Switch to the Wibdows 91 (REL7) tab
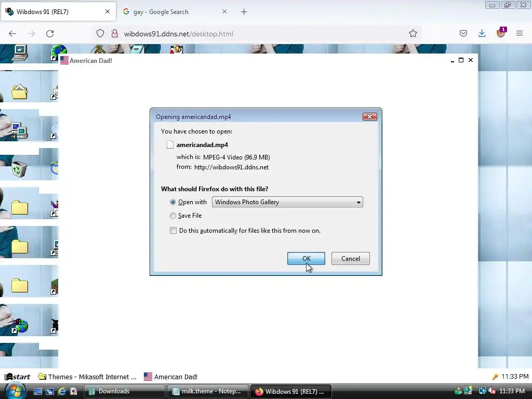 pyautogui.click(x=58, y=11)
